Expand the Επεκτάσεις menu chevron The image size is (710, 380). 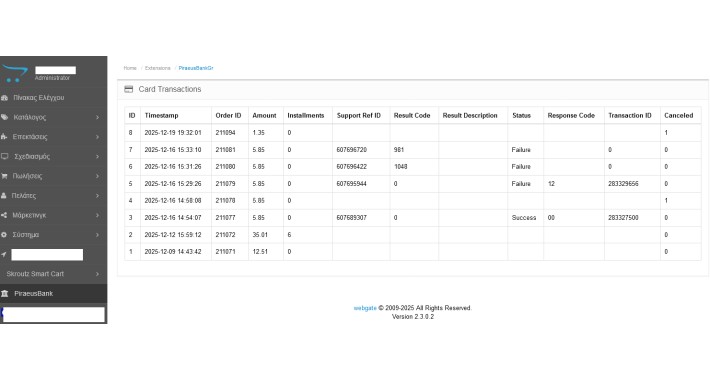[97, 137]
